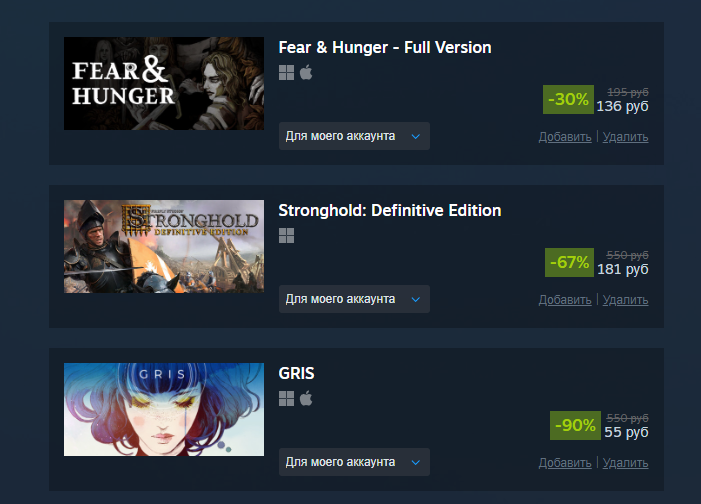Open account dropdown for GRIS
The width and height of the screenshot is (701, 504).
[x=354, y=462]
